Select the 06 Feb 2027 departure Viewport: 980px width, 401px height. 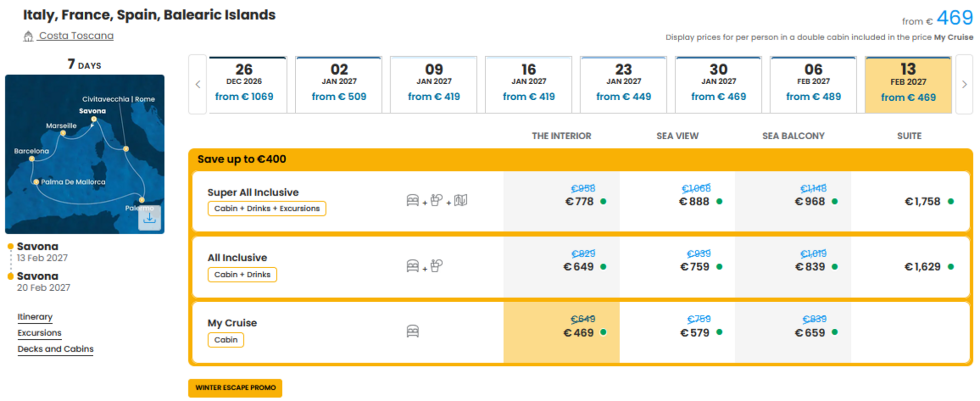pos(813,84)
